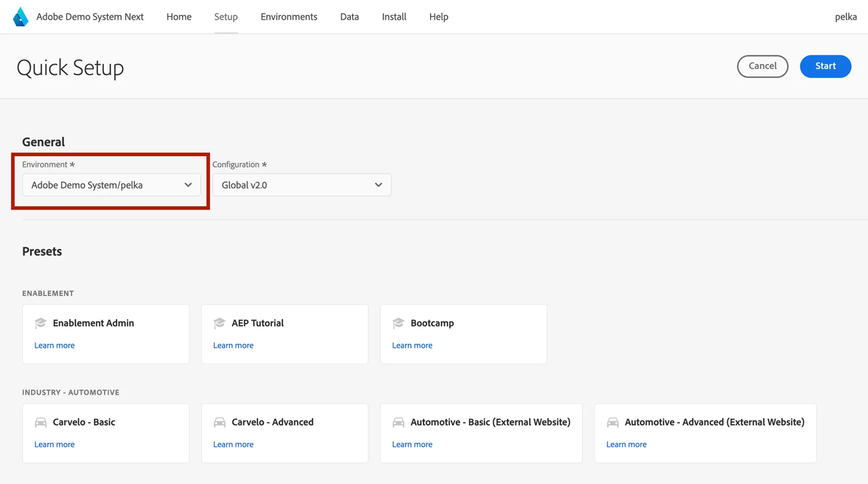Screen dimensions: 868x484
Task: Click the Automotive - Basic car icon
Action: [398, 422]
